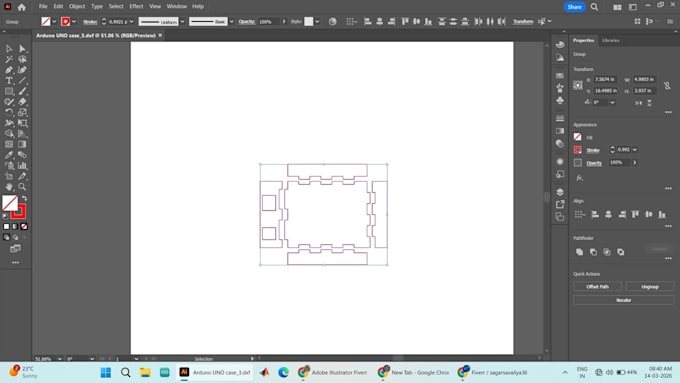Click the Minus Front pathfinder icon
Image resolution: width=680 pixels, height=383 pixels.
(x=593, y=252)
